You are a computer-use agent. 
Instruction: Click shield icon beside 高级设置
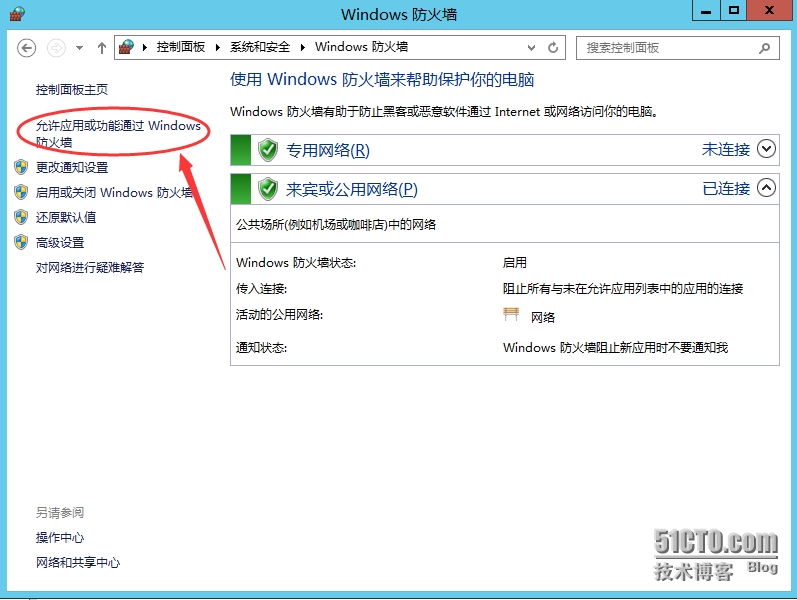click(21, 242)
